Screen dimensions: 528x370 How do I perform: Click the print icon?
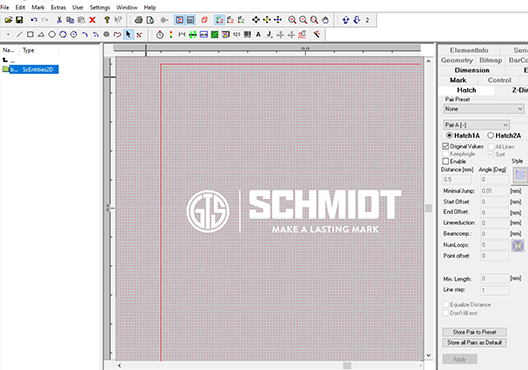tap(138, 20)
